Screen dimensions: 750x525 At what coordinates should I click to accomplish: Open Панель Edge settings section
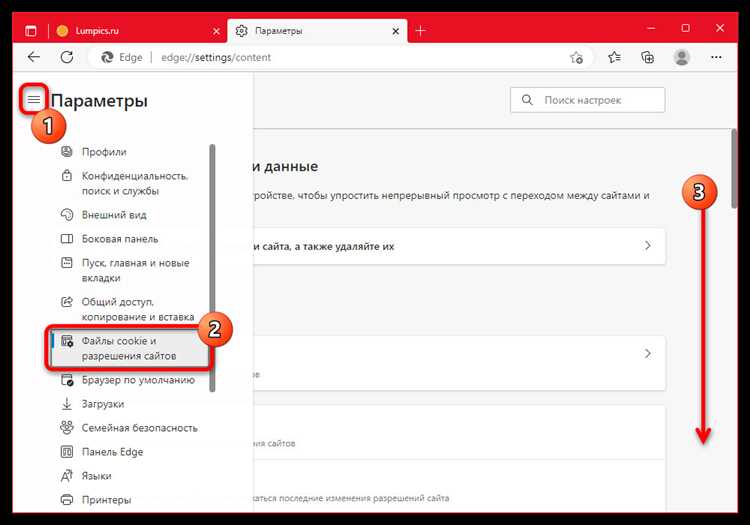tap(112, 451)
